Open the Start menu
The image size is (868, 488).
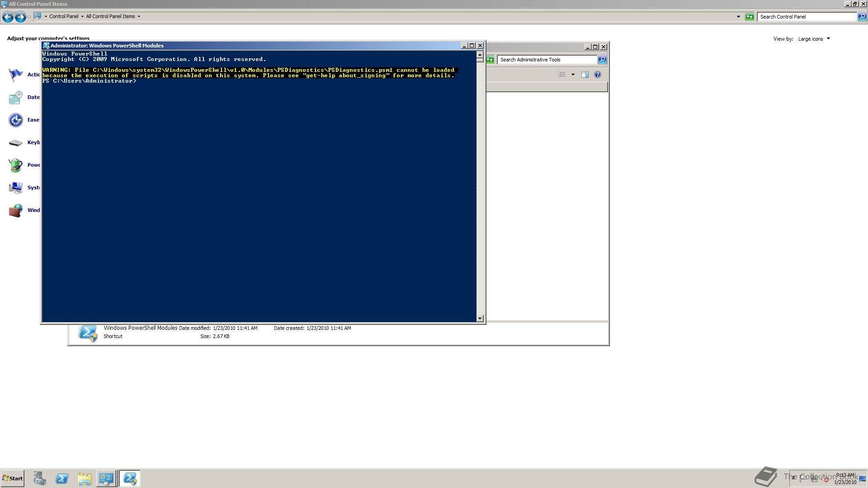13,479
